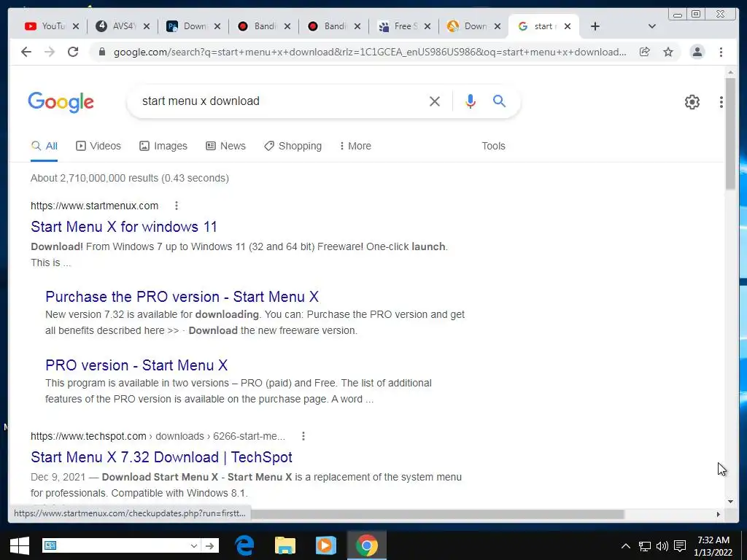Viewport: 747px width, 560px height.
Task: Click the Chrome address bar URL
Action: point(370,52)
